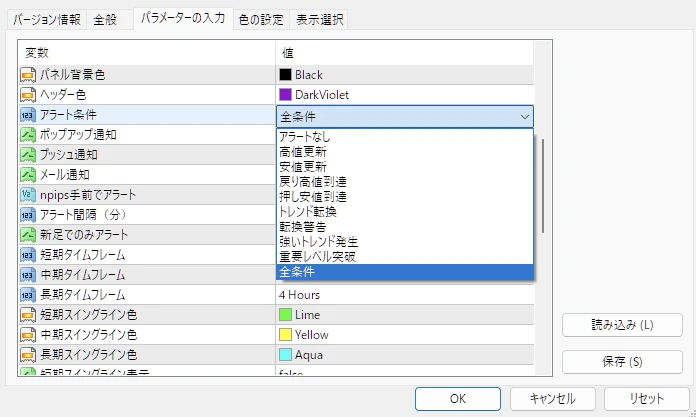Screen dimensions: 696x417
Task: Click the npips手前でアラート double type icon
Action: pyautogui.click(x=27, y=195)
